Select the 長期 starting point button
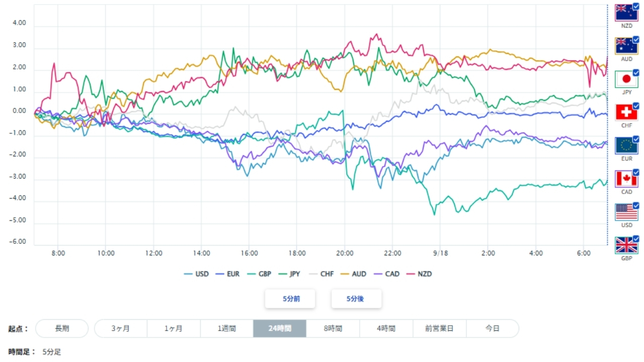 [62, 328]
